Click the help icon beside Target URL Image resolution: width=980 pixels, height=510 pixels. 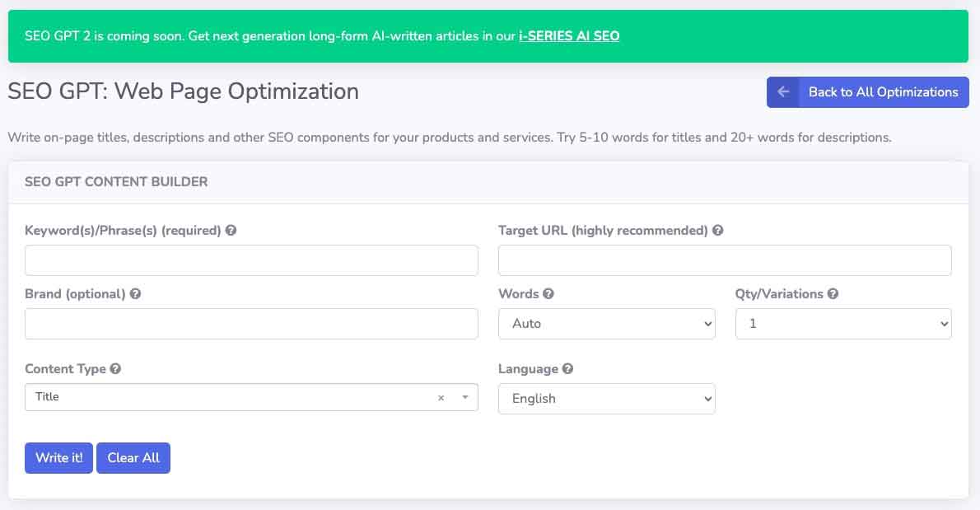coord(718,231)
